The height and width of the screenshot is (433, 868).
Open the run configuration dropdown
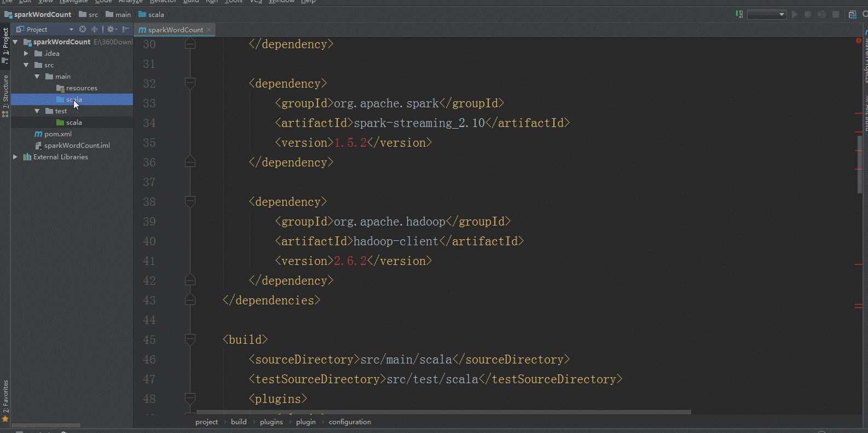click(x=767, y=14)
